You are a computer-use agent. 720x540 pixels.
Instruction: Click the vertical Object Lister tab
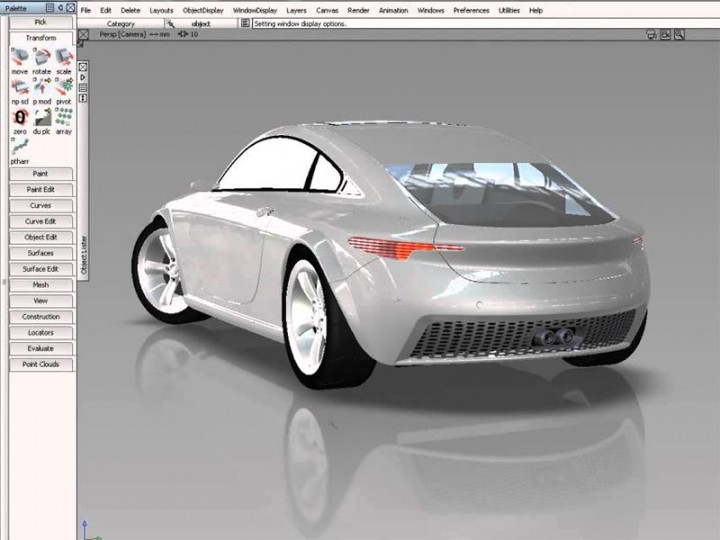[83, 254]
